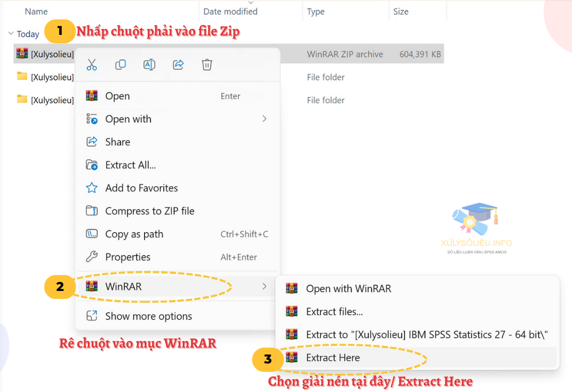
Task: Select Extract to "[Xulysolieu] IBM SPSS Statistics 27" option
Action: click(417, 334)
